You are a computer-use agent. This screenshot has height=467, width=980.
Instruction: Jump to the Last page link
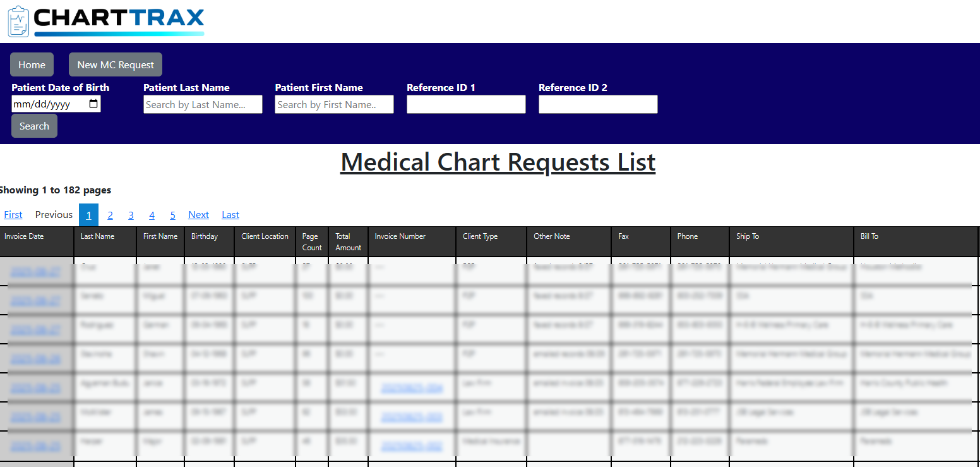pos(230,215)
